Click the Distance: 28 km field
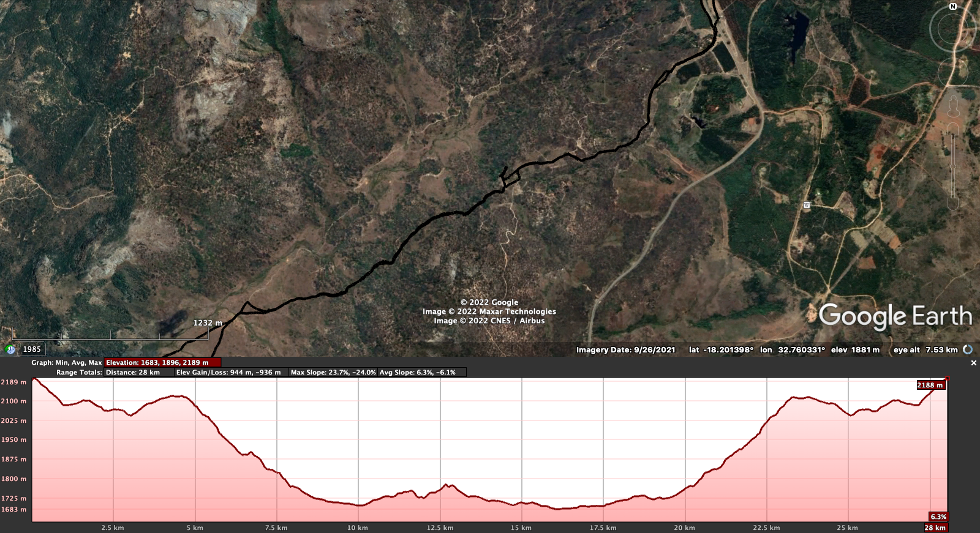The width and height of the screenshot is (980, 533). pyautogui.click(x=133, y=372)
